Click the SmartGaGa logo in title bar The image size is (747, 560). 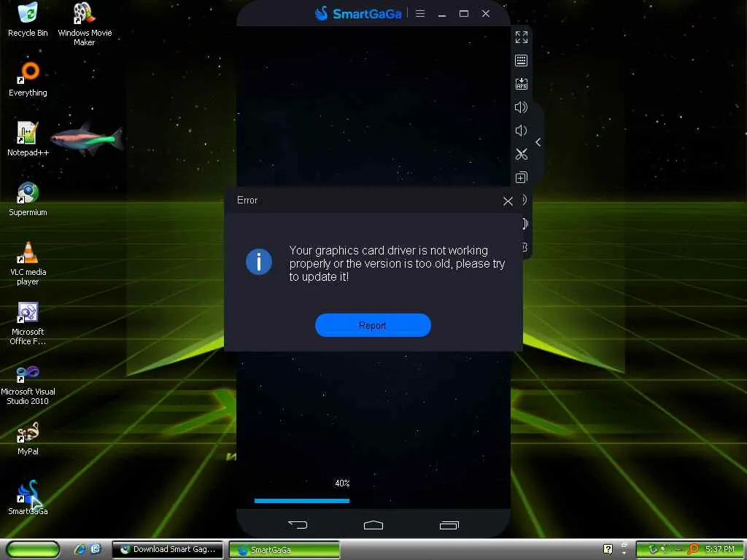click(x=358, y=13)
